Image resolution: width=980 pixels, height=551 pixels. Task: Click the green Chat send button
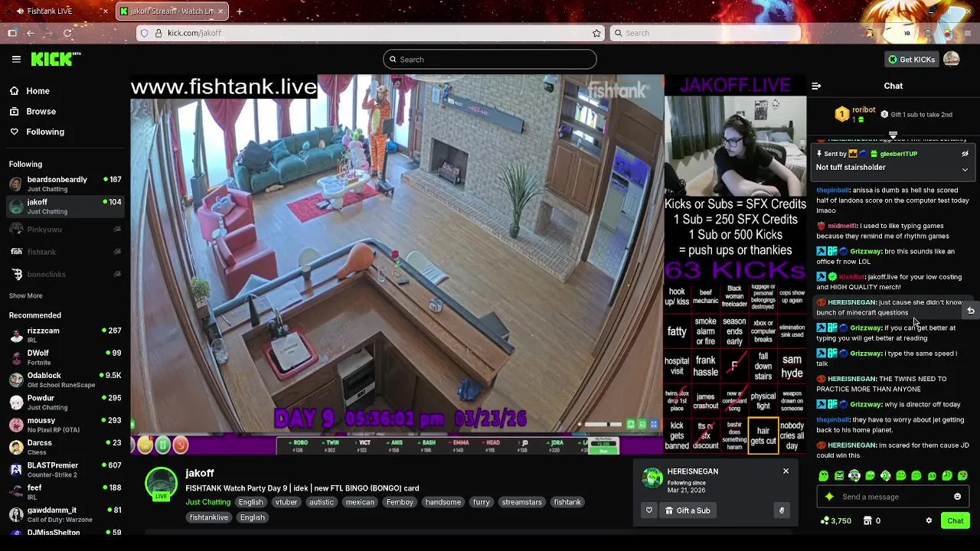(x=955, y=520)
